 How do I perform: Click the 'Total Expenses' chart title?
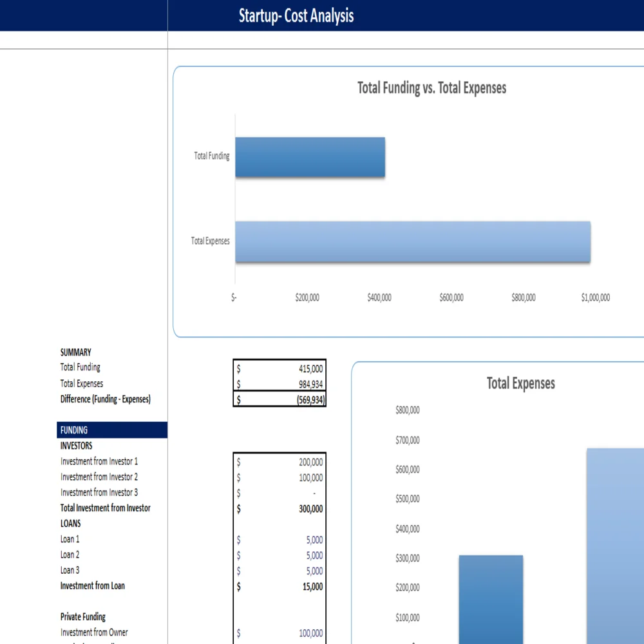pyautogui.click(x=520, y=383)
